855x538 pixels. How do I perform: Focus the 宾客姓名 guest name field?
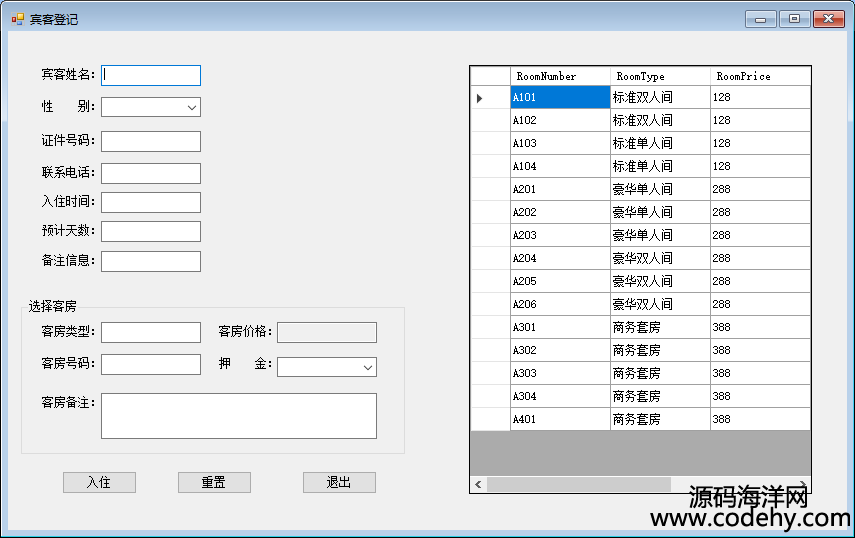151,75
